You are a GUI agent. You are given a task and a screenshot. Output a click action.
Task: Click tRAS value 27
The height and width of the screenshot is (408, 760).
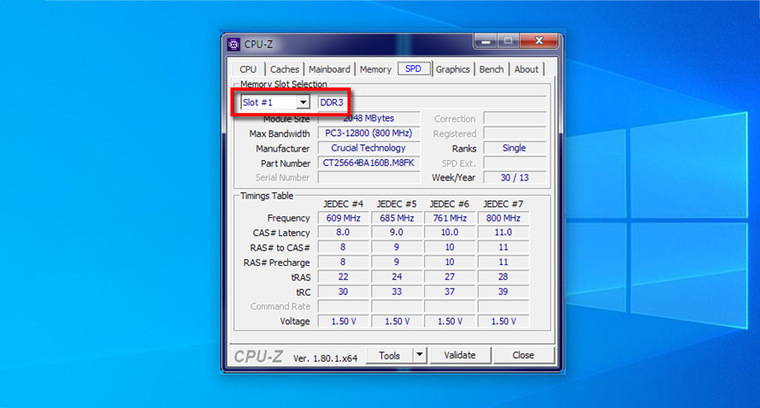point(450,277)
